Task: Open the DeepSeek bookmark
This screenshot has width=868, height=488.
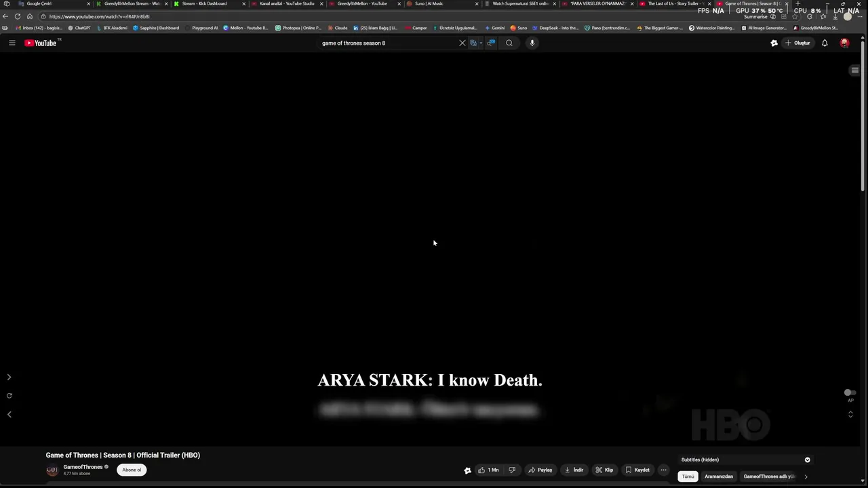Action: [x=555, y=28]
